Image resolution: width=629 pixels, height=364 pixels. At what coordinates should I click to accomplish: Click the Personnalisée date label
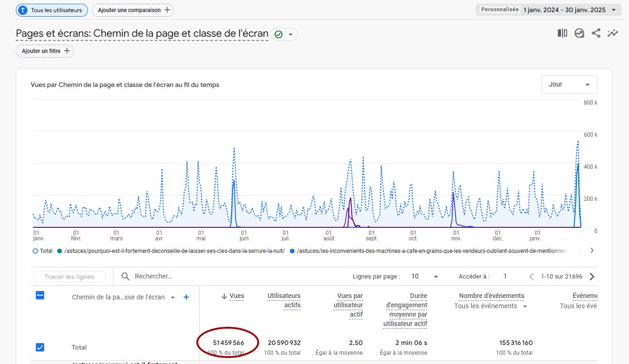tap(500, 10)
